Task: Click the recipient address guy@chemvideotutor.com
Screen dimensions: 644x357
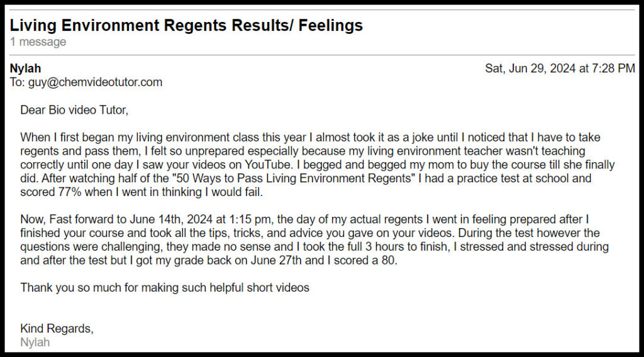Action: tap(96, 82)
